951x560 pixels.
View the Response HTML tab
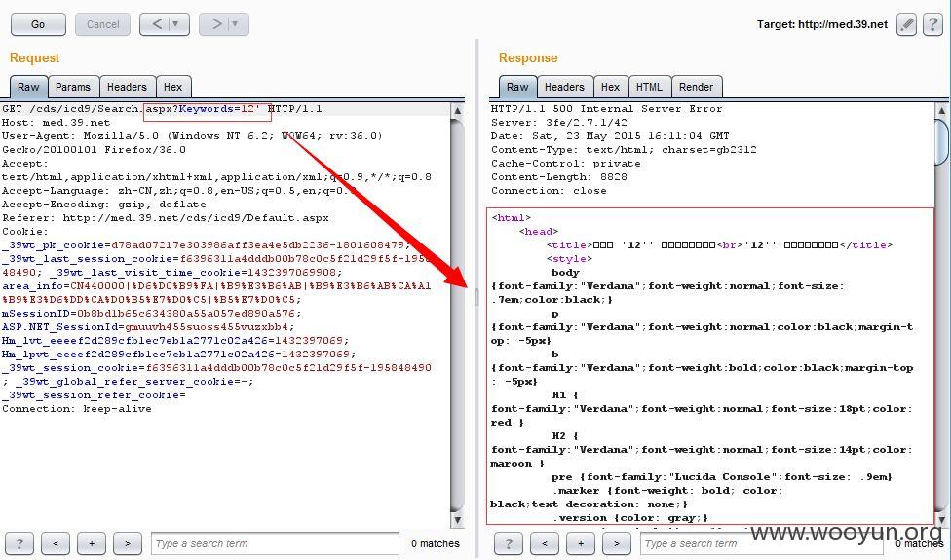649,87
